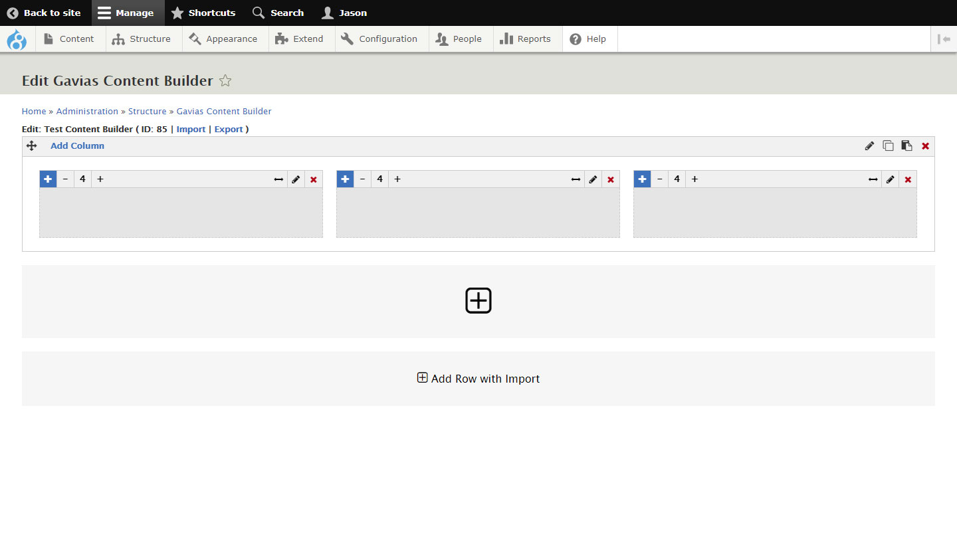Click the large add row plus icon
The width and height of the screenshot is (957, 560).
pyautogui.click(x=478, y=300)
